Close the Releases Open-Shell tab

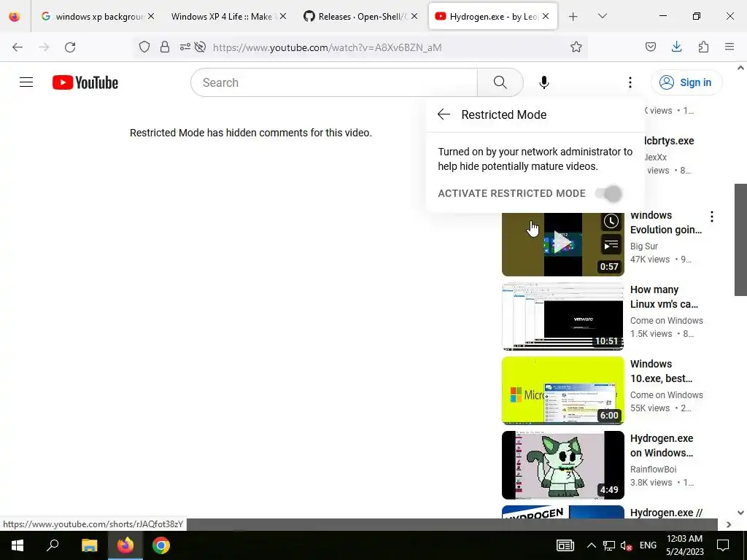414,16
